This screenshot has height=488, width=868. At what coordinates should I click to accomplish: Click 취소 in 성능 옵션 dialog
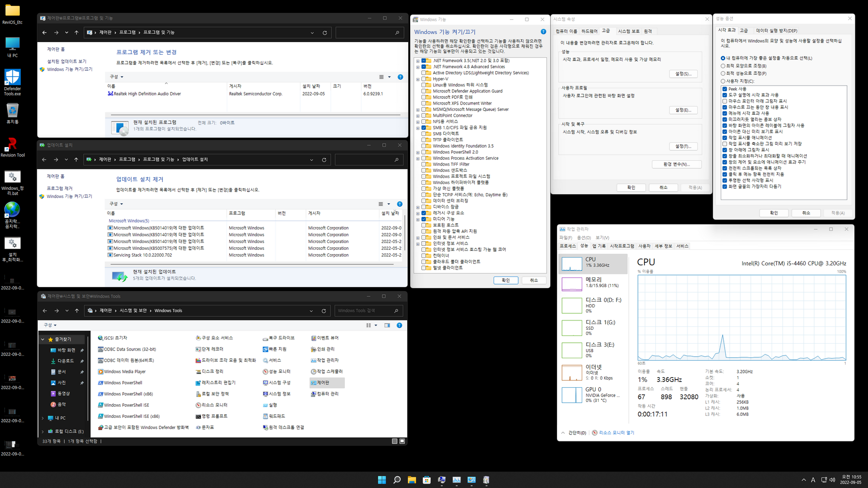(x=806, y=213)
